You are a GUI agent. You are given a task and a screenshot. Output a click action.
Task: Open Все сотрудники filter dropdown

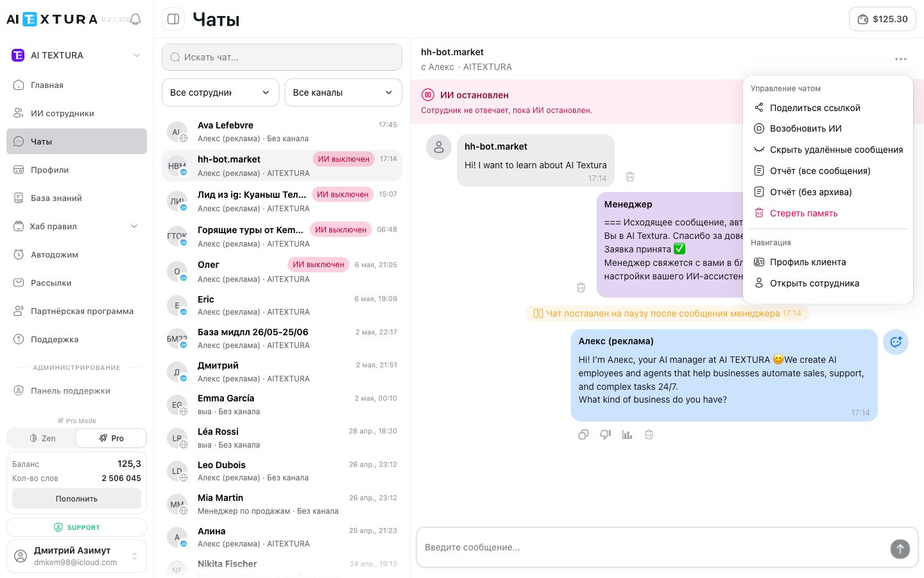coord(220,92)
